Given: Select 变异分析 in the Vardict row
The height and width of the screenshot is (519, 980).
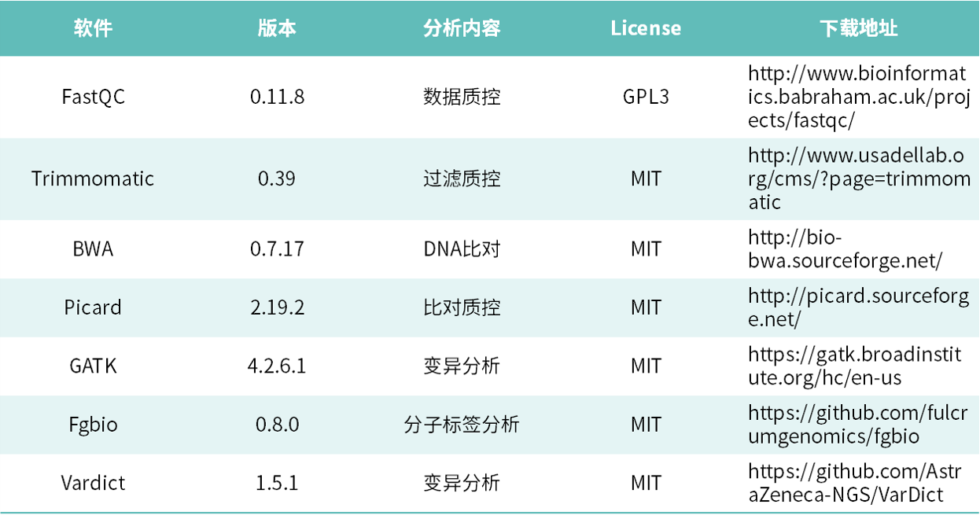Looking at the screenshot, I should [462, 483].
